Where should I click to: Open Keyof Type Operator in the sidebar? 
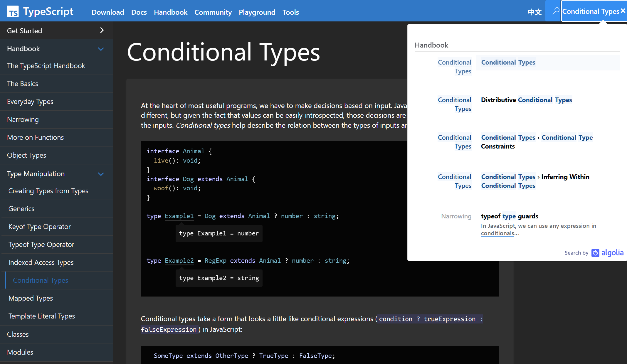click(x=39, y=227)
